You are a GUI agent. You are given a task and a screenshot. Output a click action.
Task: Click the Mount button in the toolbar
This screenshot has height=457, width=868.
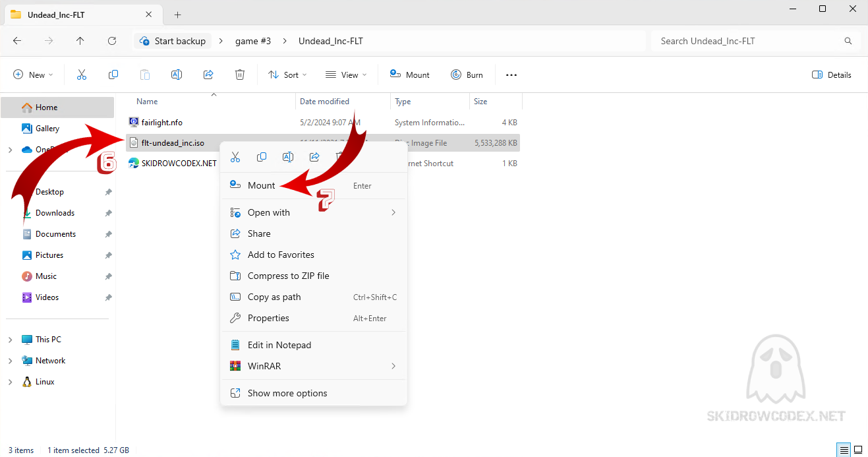click(x=409, y=75)
